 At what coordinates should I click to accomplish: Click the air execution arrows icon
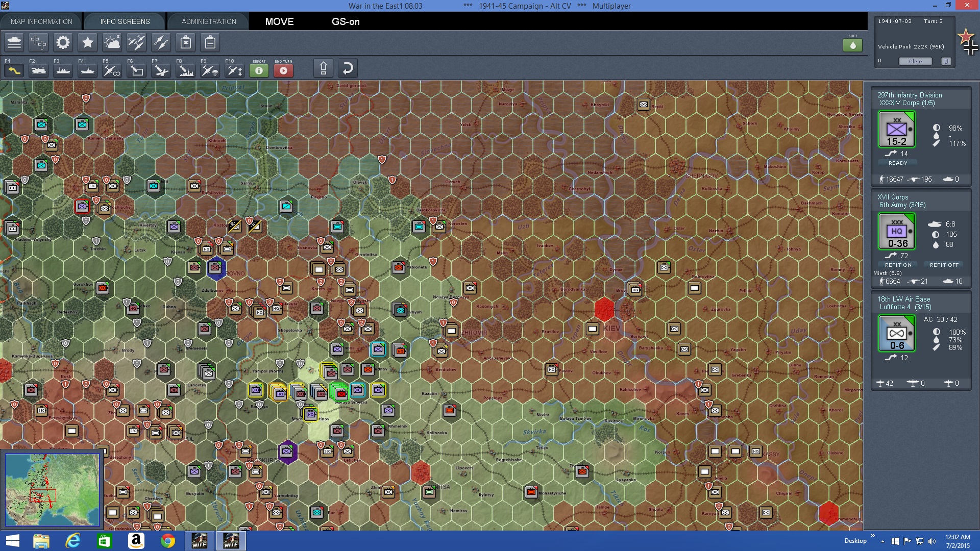[161, 42]
